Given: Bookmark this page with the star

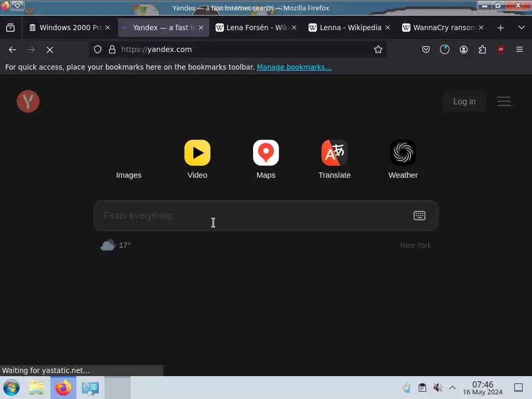Looking at the screenshot, I should coord(378,49).
